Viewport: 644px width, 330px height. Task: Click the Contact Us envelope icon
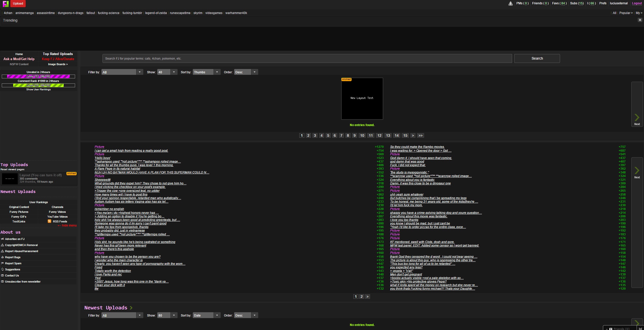3,275
